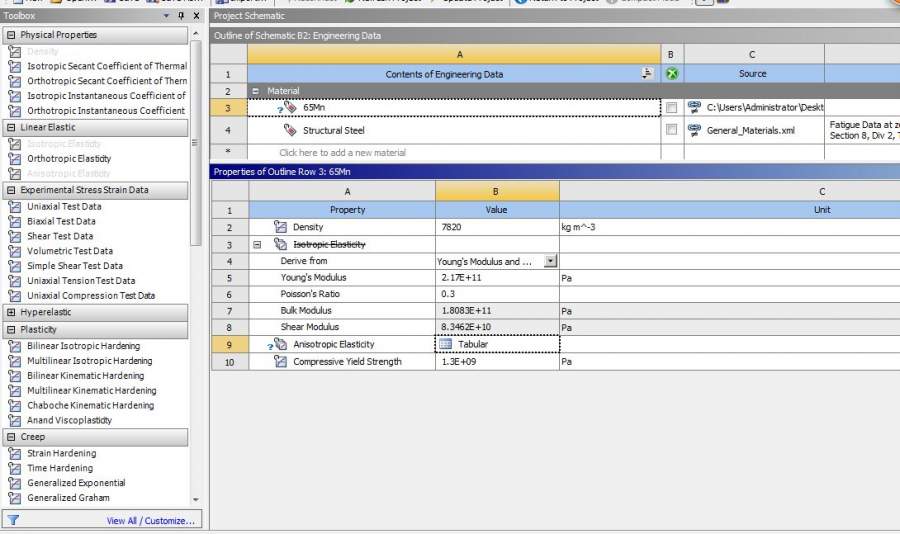The width and height of the screenshot is (900, 534).
Task: Click Anand Viscoplasticity icon
Action: (x=14, y=421)
